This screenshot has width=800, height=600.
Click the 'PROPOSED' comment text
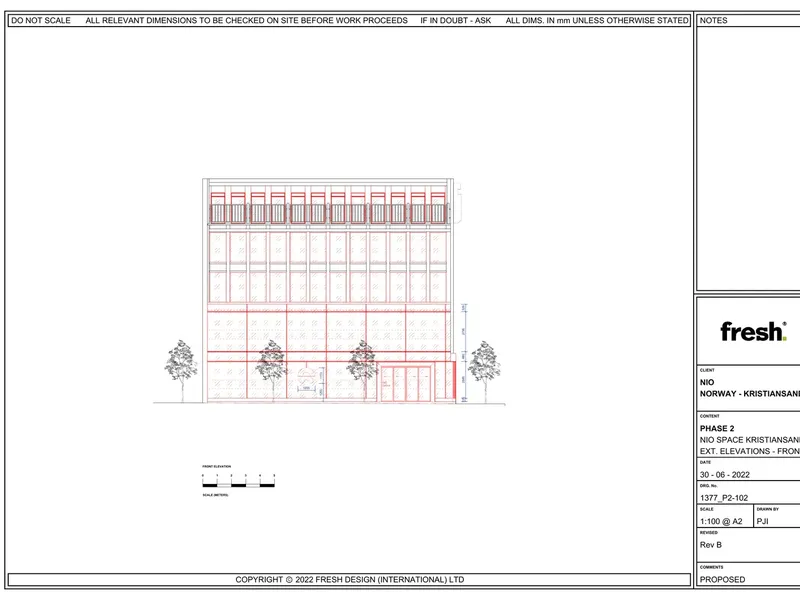722,580
